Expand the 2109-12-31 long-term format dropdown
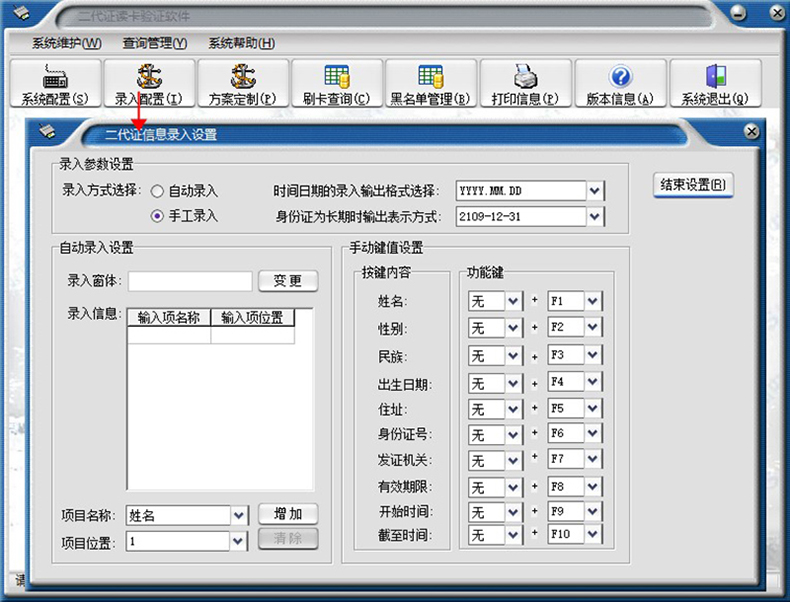The image size is (790, 602). coord(595,216)
